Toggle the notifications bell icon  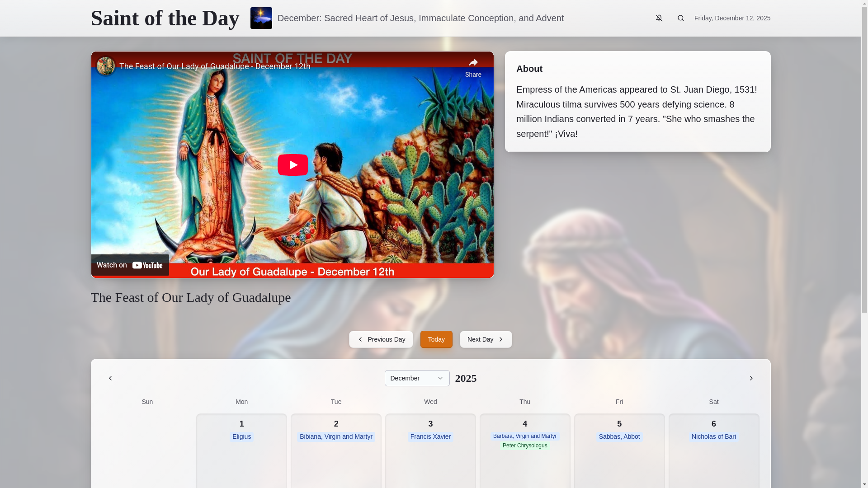tap(659, 18)
